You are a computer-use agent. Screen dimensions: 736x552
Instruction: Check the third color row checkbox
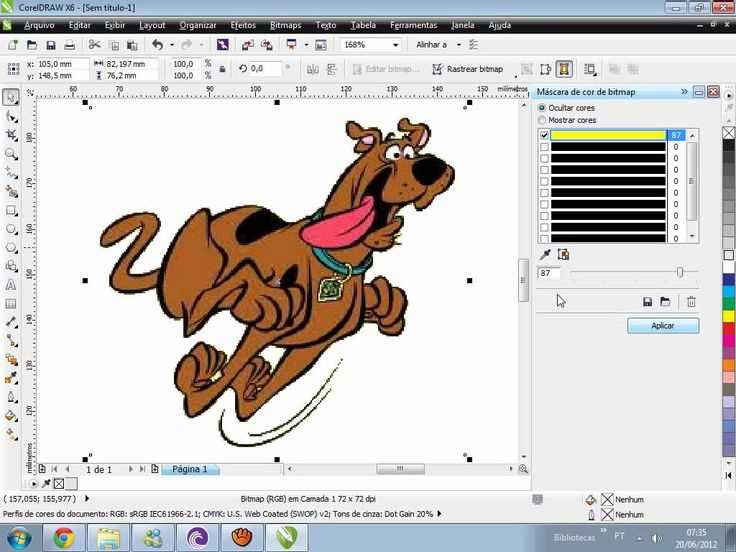tap(544, 158)
